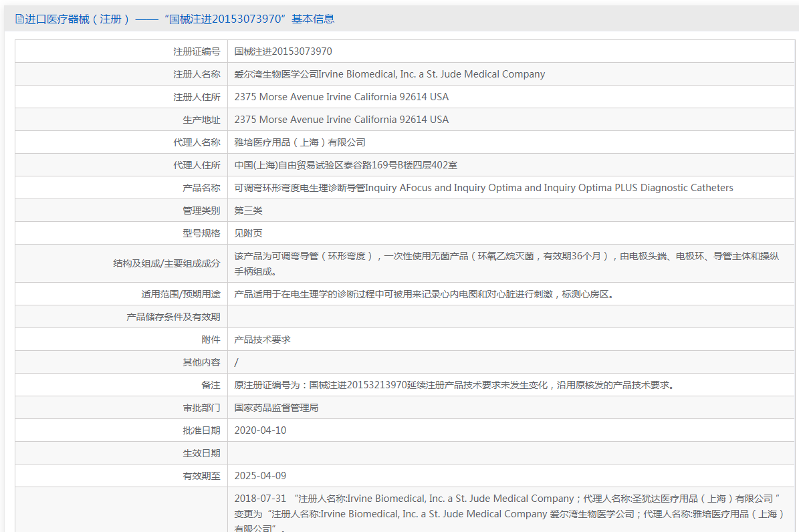Click the label 批准日期
The width and height of the screenshot is (799, 532).
201,430
